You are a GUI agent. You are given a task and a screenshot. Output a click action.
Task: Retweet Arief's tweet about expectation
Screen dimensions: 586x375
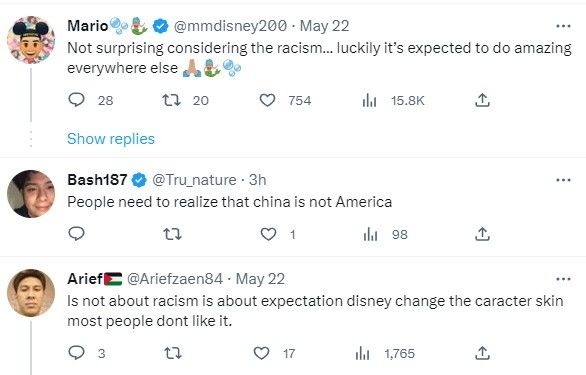pos(173,353)
